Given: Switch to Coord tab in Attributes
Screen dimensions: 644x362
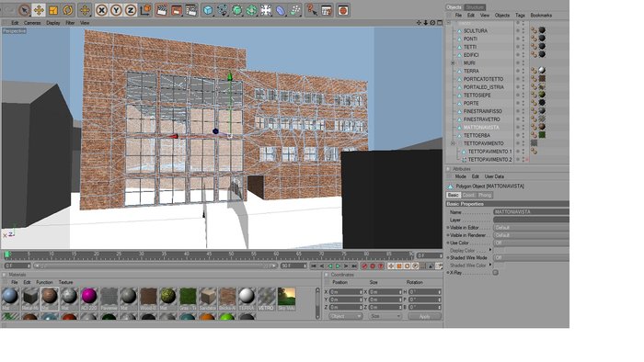Looking at the screenshot, I should click(468, 195).
